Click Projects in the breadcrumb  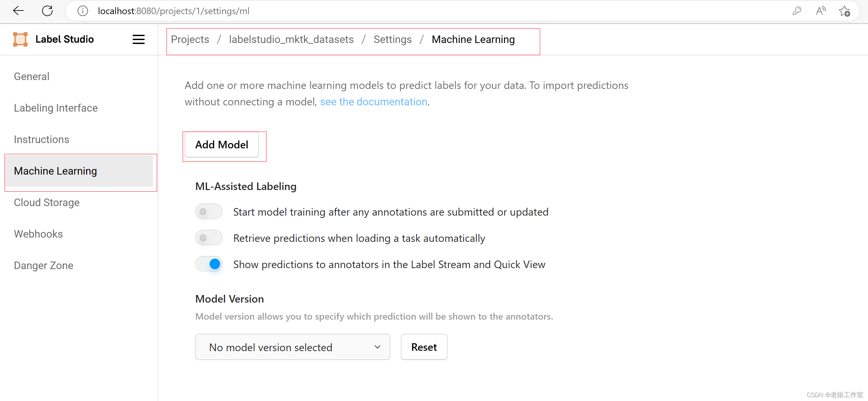tap(190, 39)
